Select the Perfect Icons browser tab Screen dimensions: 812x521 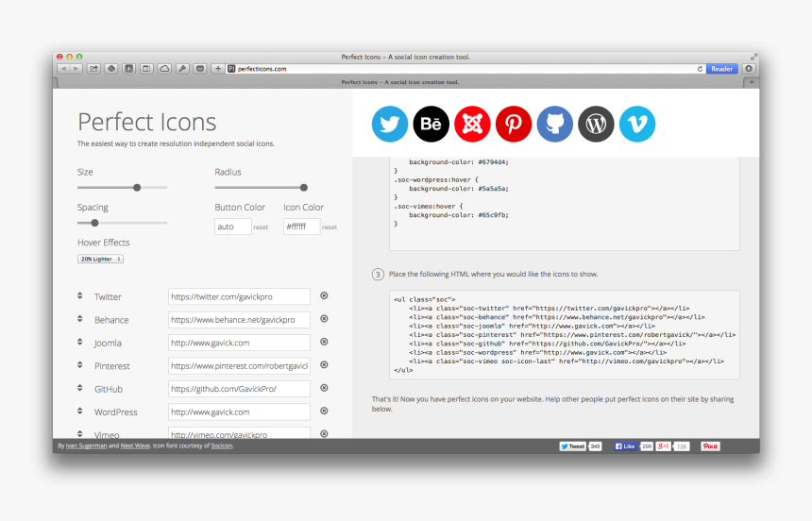[399, 82]
